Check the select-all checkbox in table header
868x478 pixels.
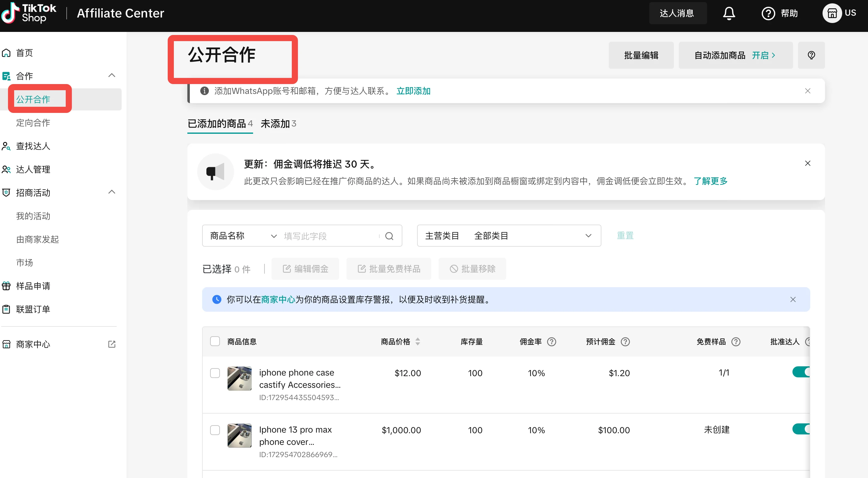click(x=215, y=341)
